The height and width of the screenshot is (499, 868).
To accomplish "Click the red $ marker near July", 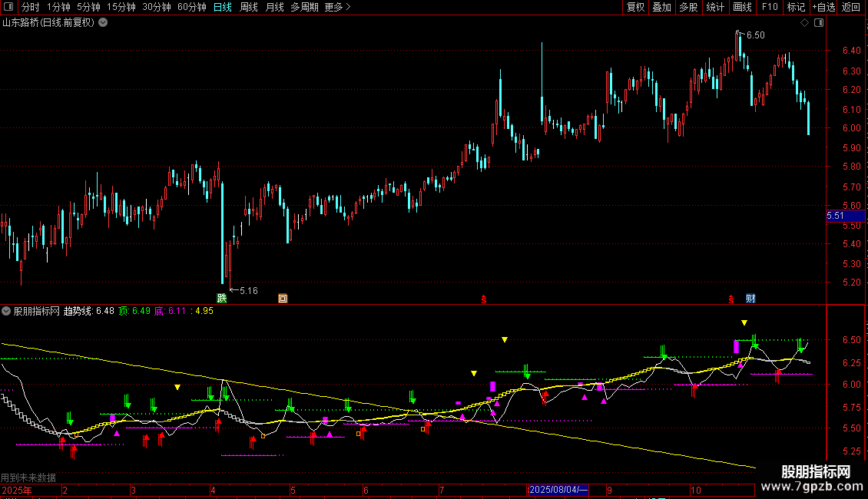I will (484, 299).
